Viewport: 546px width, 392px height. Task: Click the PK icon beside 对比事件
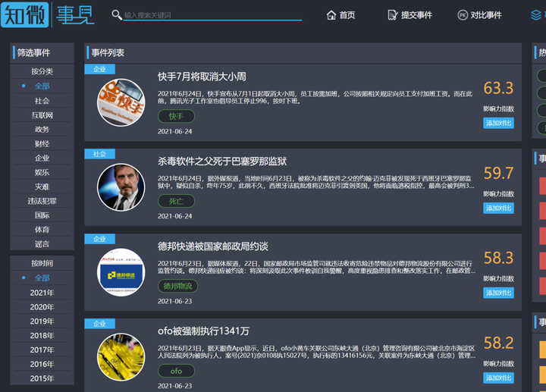[463, 15]
